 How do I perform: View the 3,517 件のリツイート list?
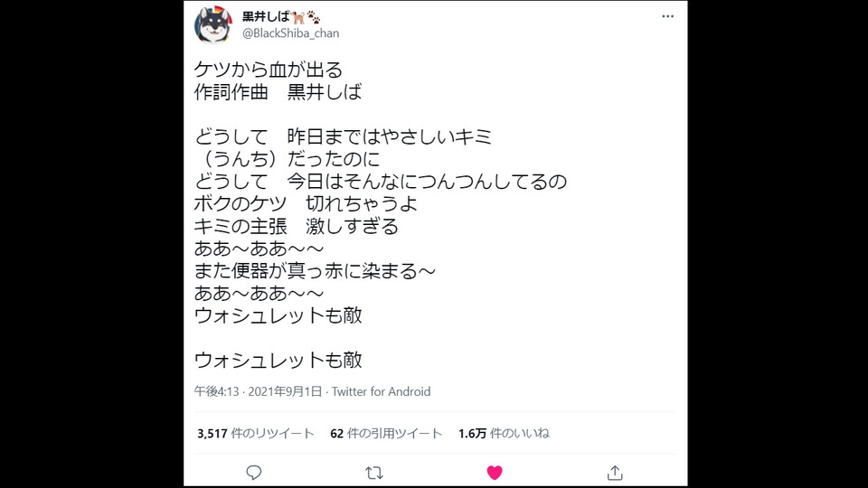pos(256,433)
